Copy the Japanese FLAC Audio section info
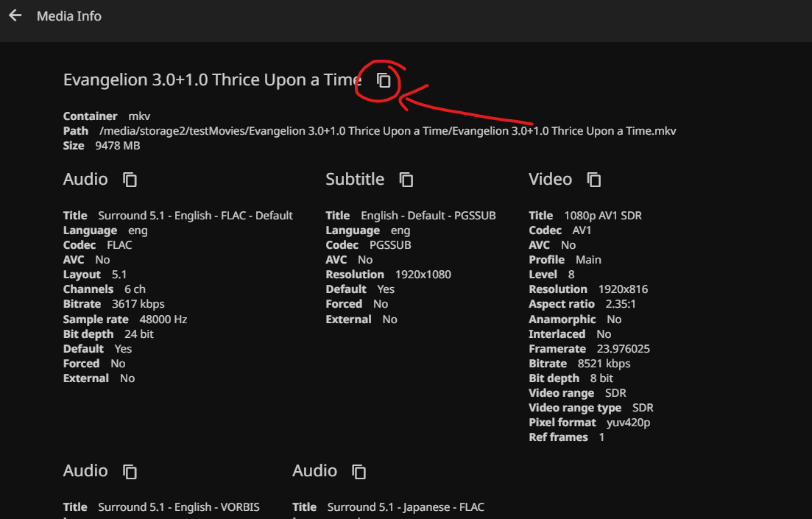812x519 pixels. point(359,471)
